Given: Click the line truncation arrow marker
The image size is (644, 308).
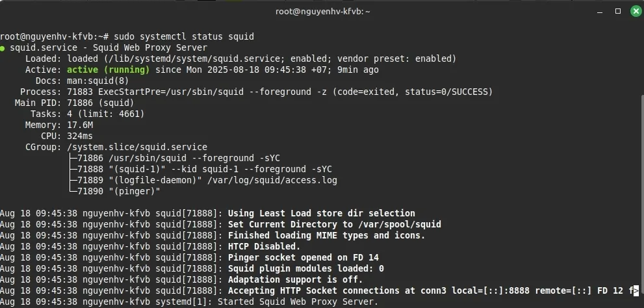Looking at the screenshot, I should 636,290.
